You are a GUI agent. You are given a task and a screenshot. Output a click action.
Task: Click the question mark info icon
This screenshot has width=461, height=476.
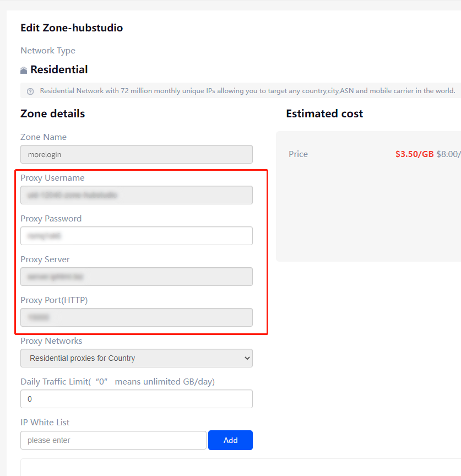tap(30, 91)
